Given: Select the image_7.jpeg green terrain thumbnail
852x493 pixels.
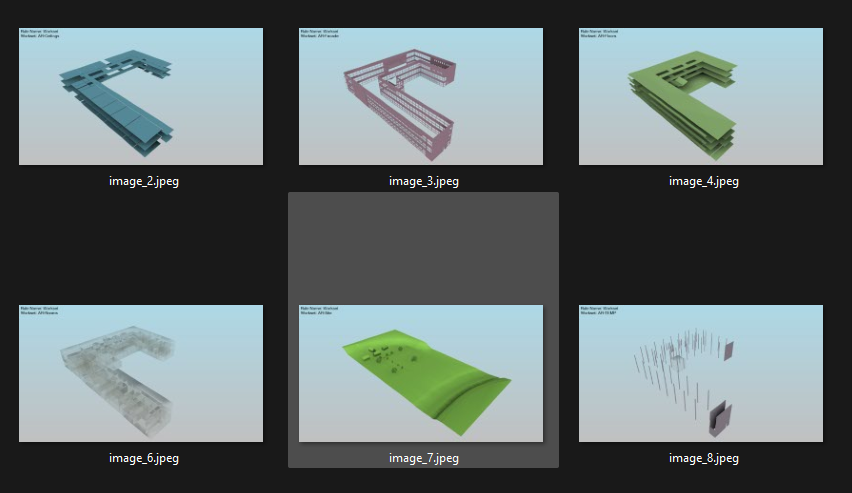Looking at the screenshot, I should [421, 373].
